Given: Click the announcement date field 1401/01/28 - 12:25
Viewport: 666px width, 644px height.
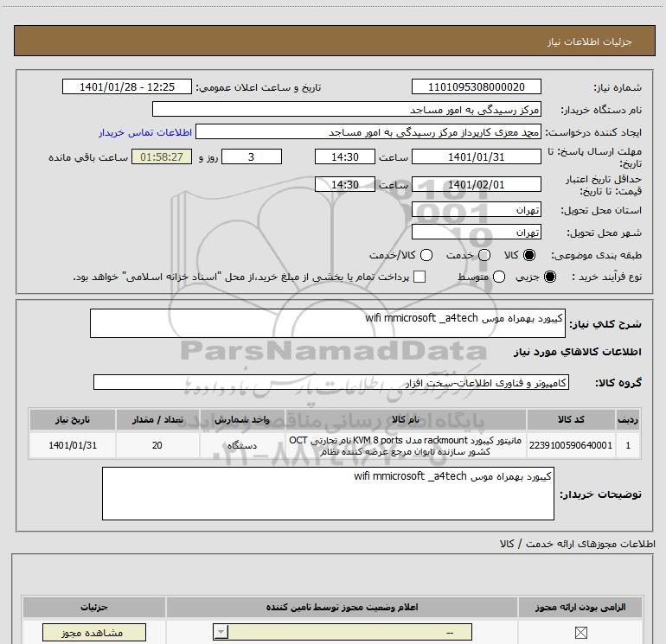Looking at the screenshot, I should [127, 86].
